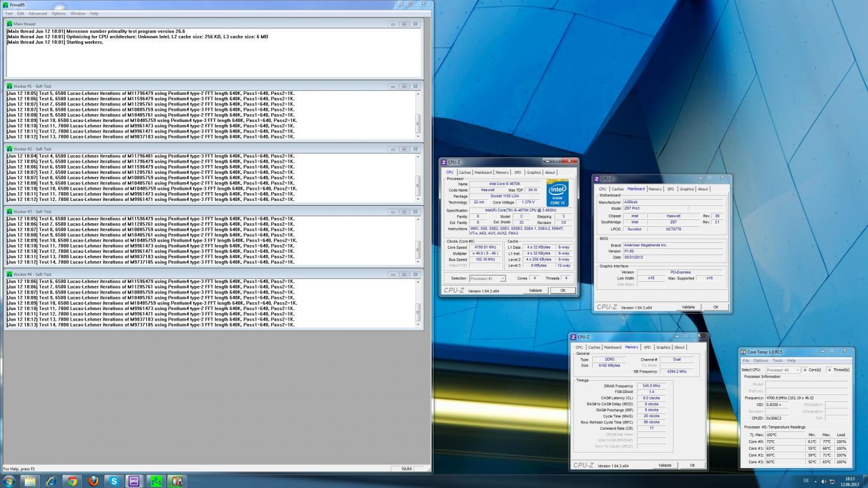Click Validate in CPU-Z Mainboard window
868x488 pixels.
(x=688, y=307)
